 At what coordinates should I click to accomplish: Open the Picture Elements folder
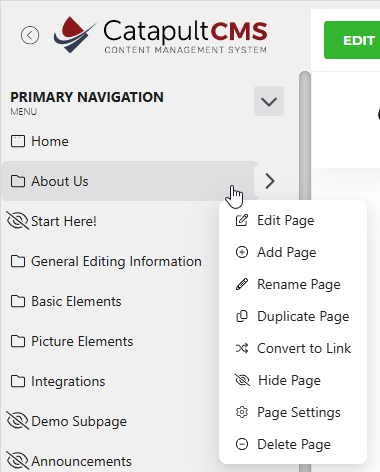click(72, 341)
